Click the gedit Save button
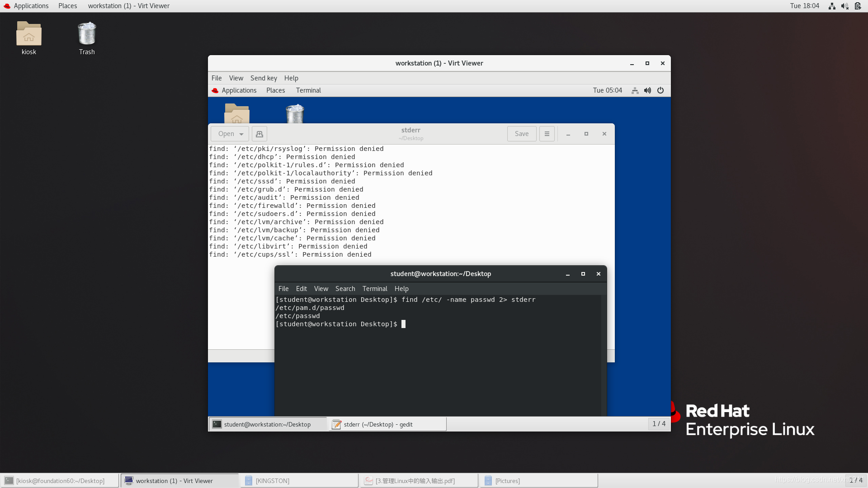This screenshot has height=488, width=868. point(521,134)
